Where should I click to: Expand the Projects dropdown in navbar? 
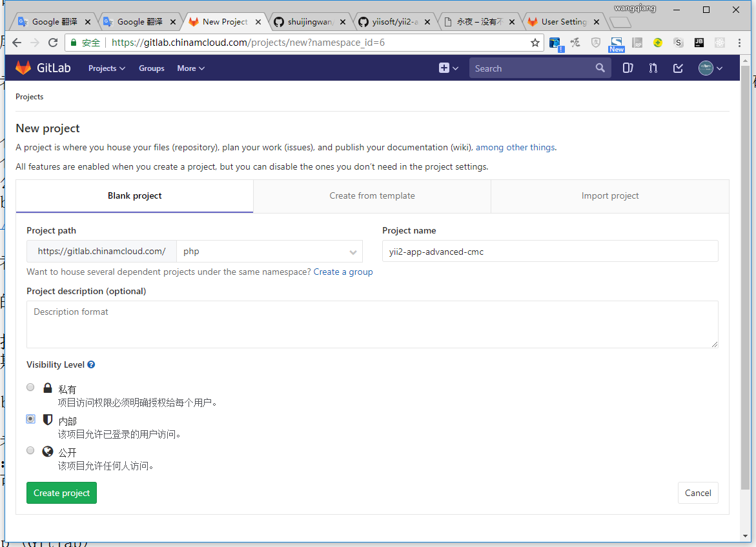[107, 68]
